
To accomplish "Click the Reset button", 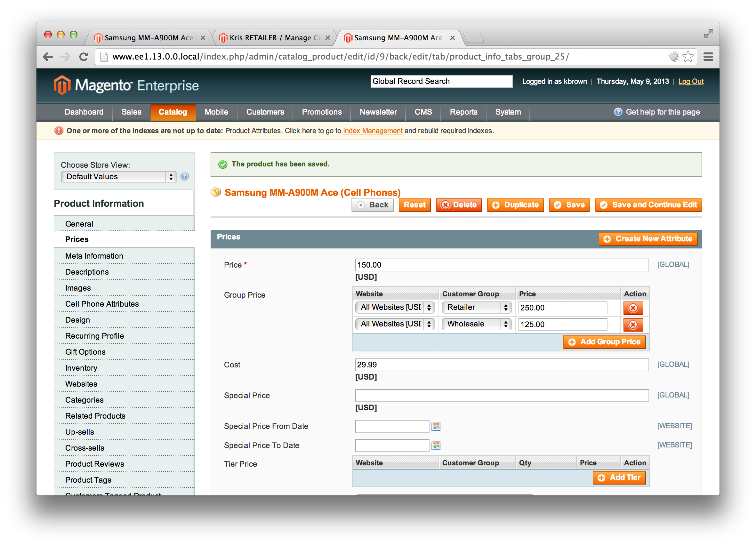I will tap(415, 205).
